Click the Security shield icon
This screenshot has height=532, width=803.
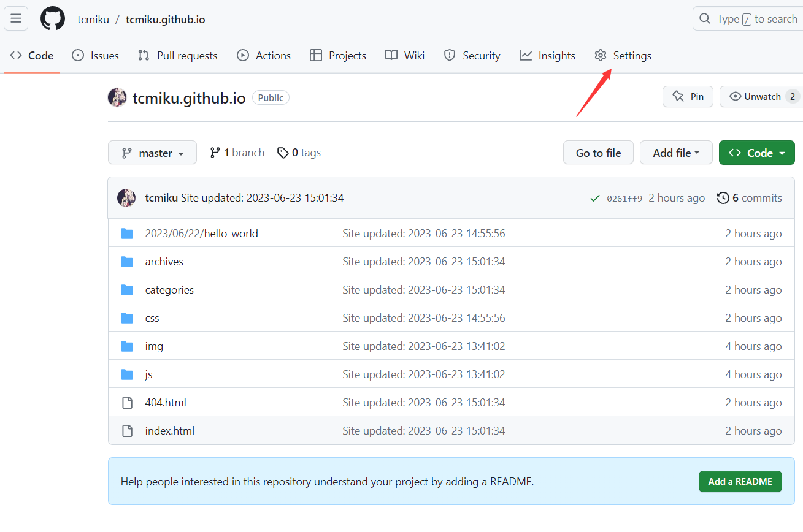(x=450, y=56)
